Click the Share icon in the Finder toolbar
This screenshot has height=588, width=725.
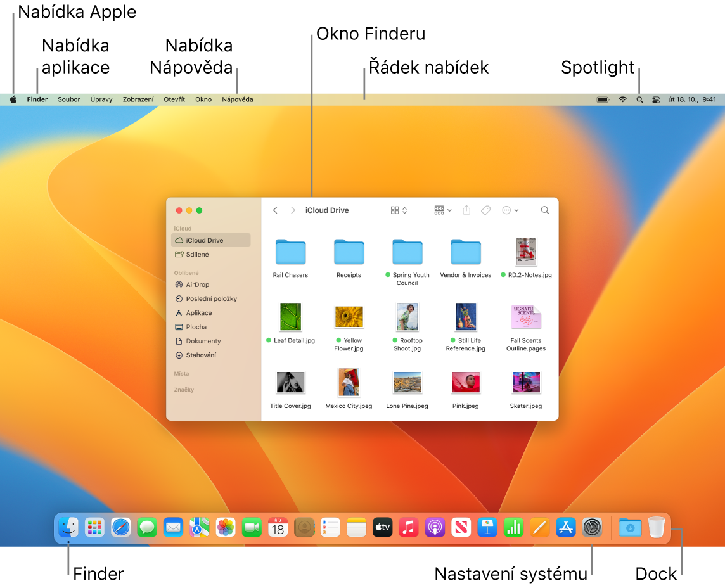[467, 210]
